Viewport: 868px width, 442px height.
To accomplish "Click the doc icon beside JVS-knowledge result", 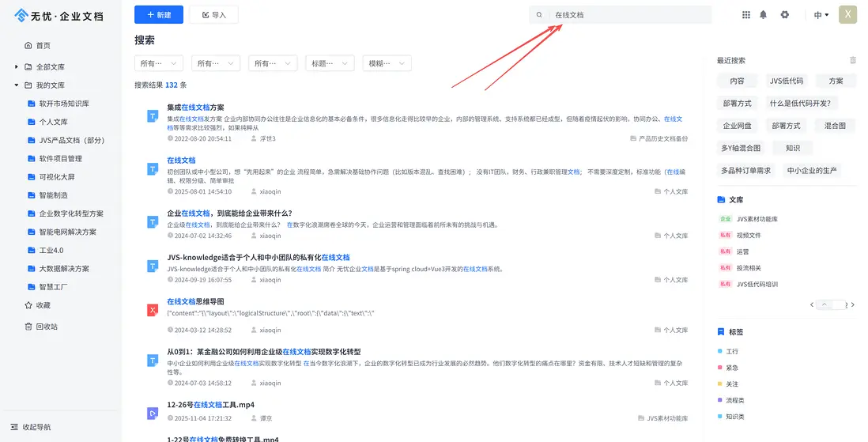I will [153, 266].
